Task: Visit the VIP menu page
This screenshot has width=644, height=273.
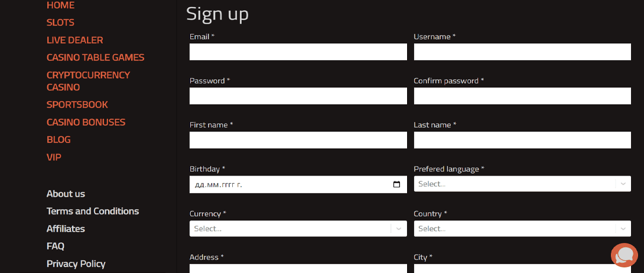Action: [x=54, y=157]
